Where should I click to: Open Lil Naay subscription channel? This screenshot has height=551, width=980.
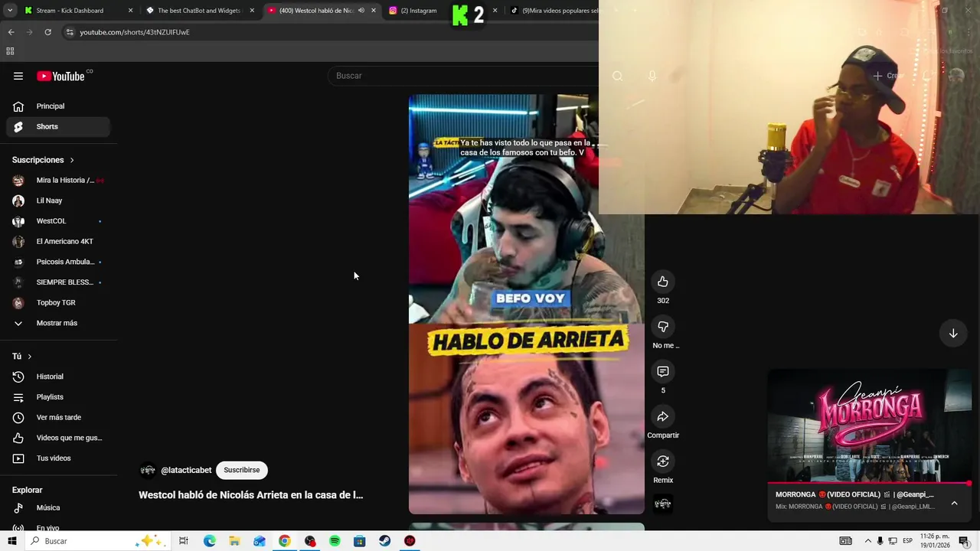tap(58, 201)
